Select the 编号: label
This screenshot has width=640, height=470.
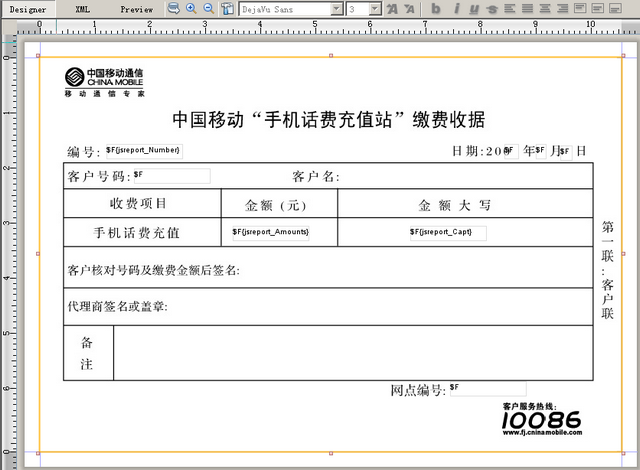coord(83,152)
